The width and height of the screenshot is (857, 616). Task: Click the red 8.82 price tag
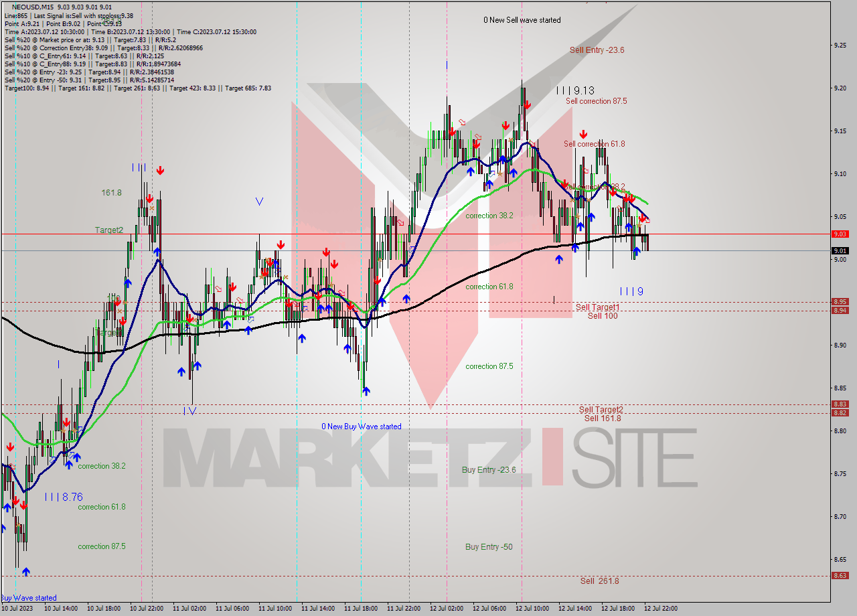(840, 412)
